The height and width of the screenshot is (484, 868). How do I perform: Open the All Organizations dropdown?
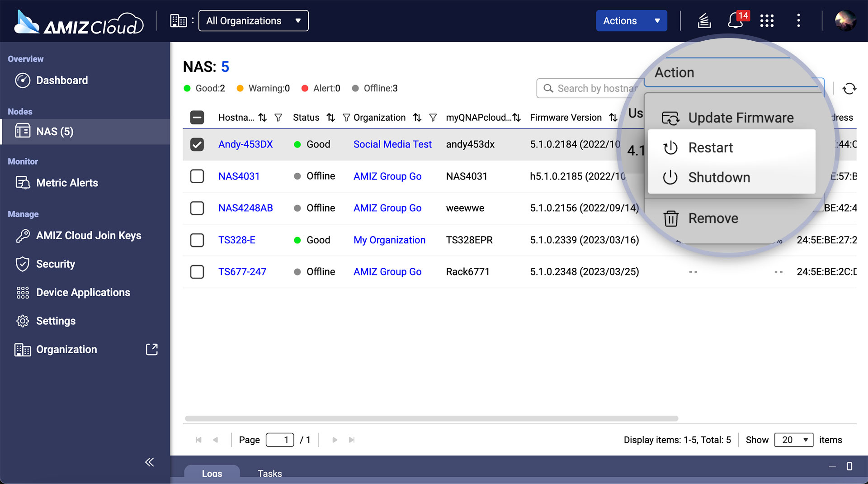tap(253, 20)
